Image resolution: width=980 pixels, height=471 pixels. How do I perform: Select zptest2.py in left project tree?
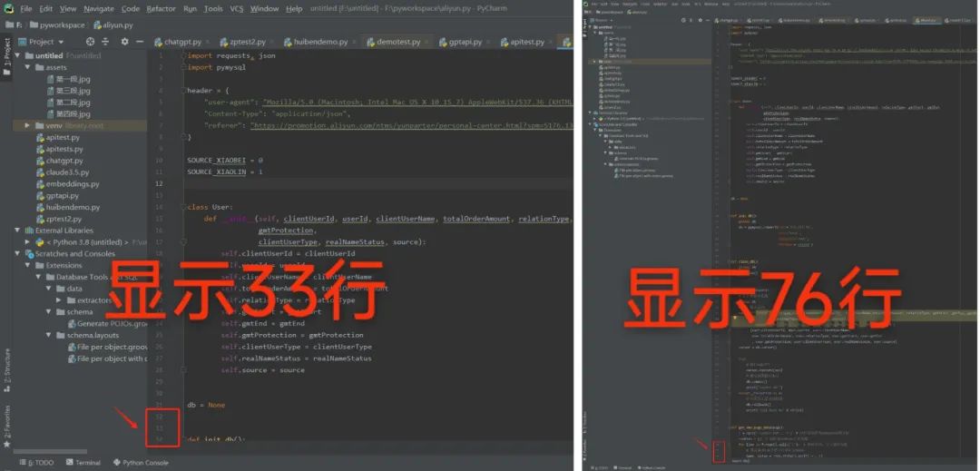pos(64,220)
